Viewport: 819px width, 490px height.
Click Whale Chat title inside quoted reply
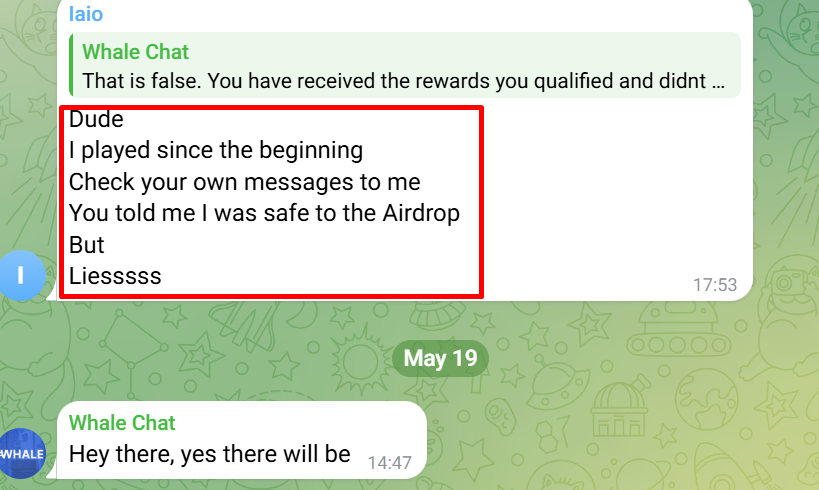[x=135, y=52]
